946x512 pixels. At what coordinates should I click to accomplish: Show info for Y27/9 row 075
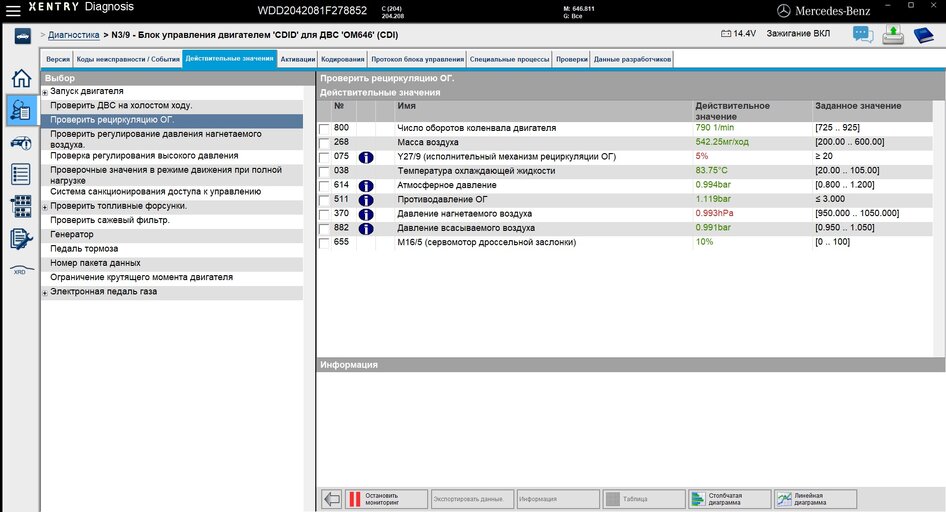[366, 157]
